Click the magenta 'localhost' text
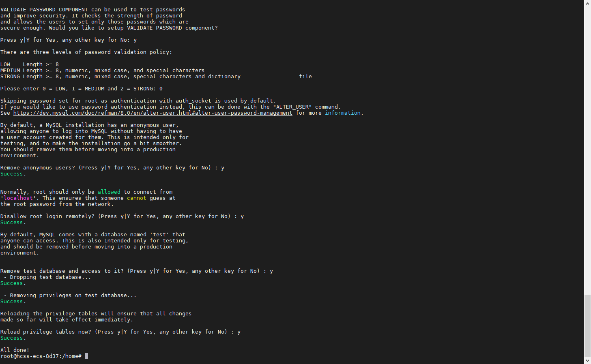Screen dimensions: 591x364 18,198
